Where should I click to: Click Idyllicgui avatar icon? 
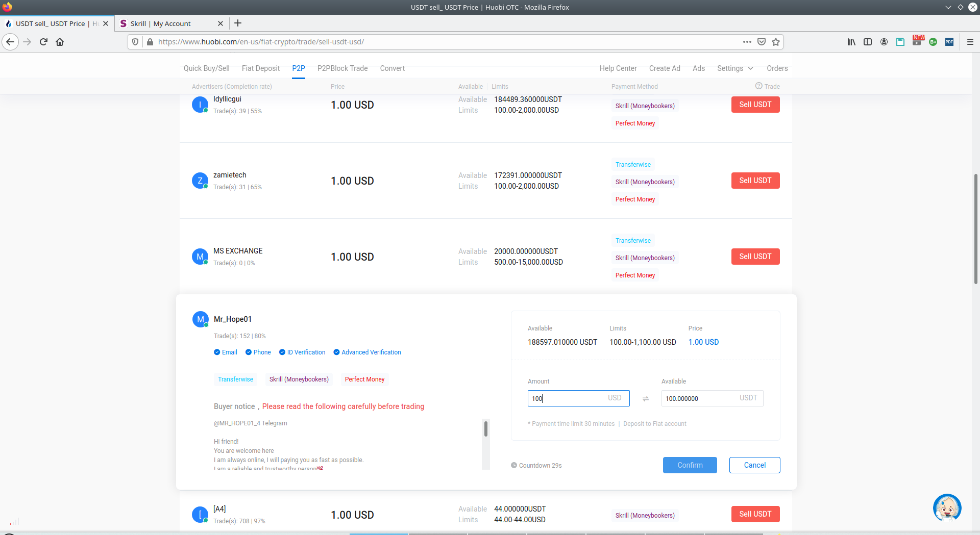point(200,105)
